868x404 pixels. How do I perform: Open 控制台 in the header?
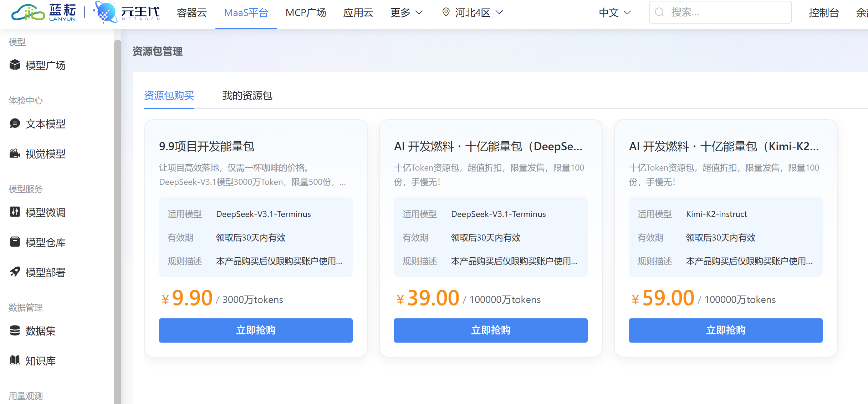pos(824,12)
